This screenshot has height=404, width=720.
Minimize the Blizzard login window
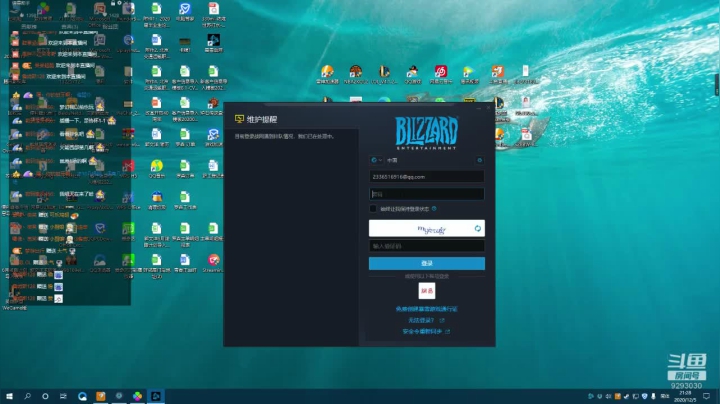point(478,108)
